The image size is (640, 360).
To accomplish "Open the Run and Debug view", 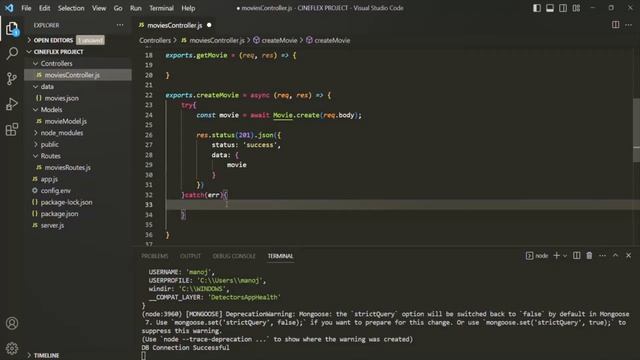I will (12, 104).
